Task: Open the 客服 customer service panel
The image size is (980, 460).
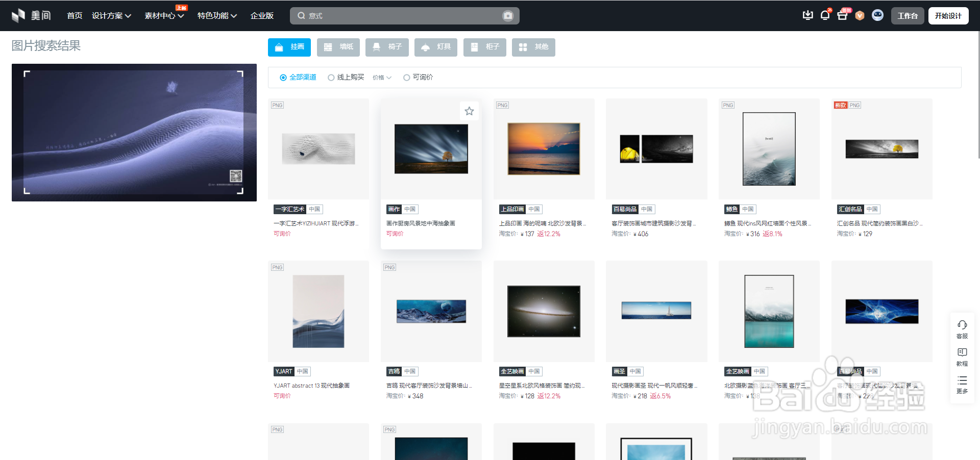Action: [x=962, y=329]
